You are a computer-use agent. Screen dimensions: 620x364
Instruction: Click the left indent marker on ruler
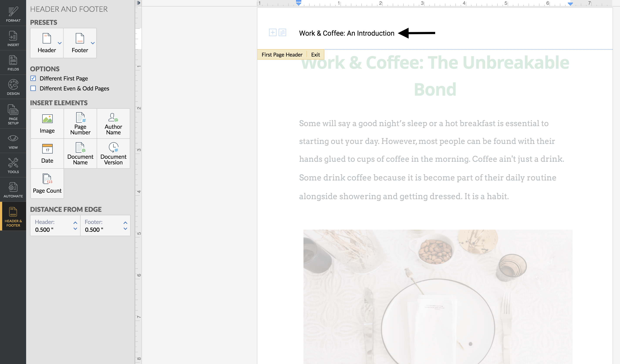(298, 3)
